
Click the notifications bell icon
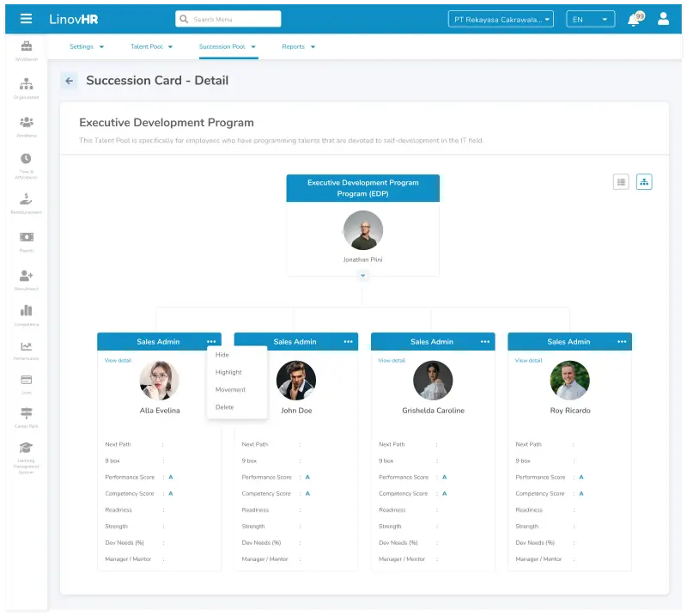click(x=635, y=19)
